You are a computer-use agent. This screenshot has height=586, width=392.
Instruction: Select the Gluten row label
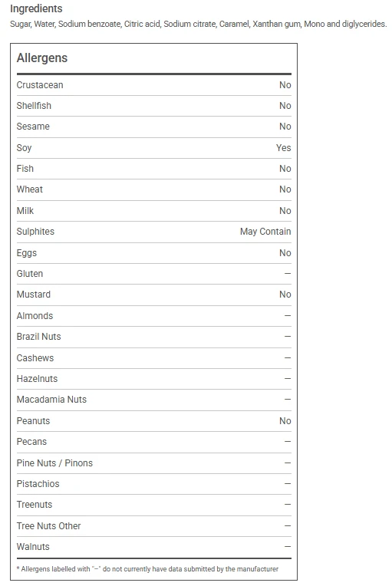coord(29,274)
